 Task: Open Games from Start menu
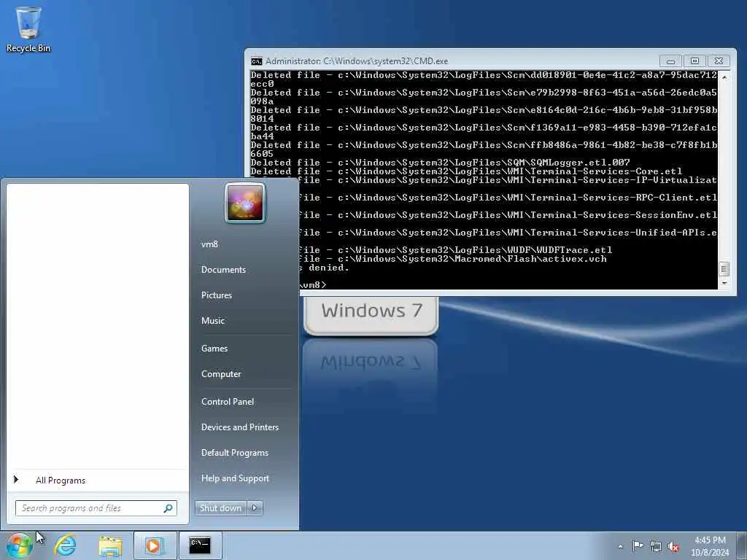pos(214,349)
